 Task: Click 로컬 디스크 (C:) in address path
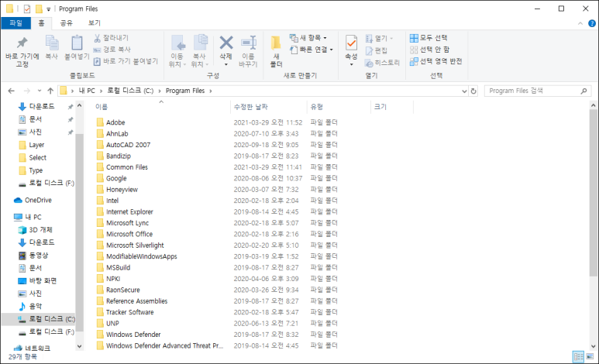click(x=130, y=91)
